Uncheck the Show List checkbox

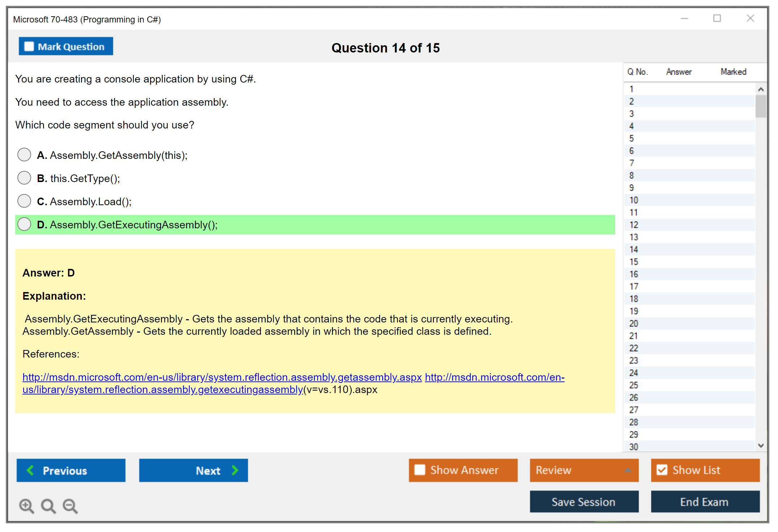662,470
